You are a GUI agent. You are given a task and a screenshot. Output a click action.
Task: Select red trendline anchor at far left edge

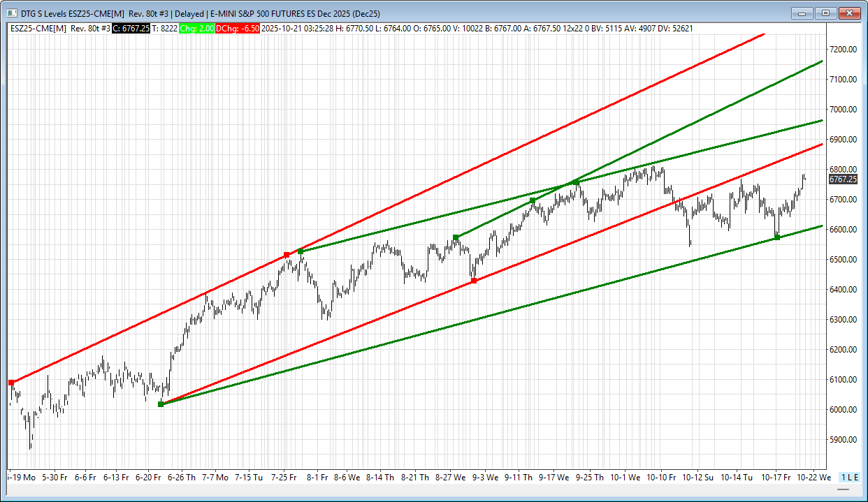click(11, 383)
